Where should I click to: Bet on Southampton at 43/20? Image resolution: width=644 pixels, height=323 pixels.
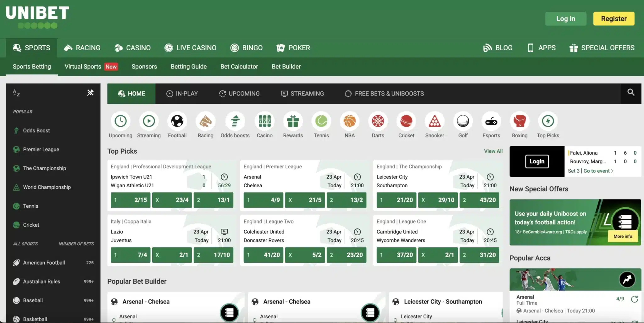(x=479, y=200)
